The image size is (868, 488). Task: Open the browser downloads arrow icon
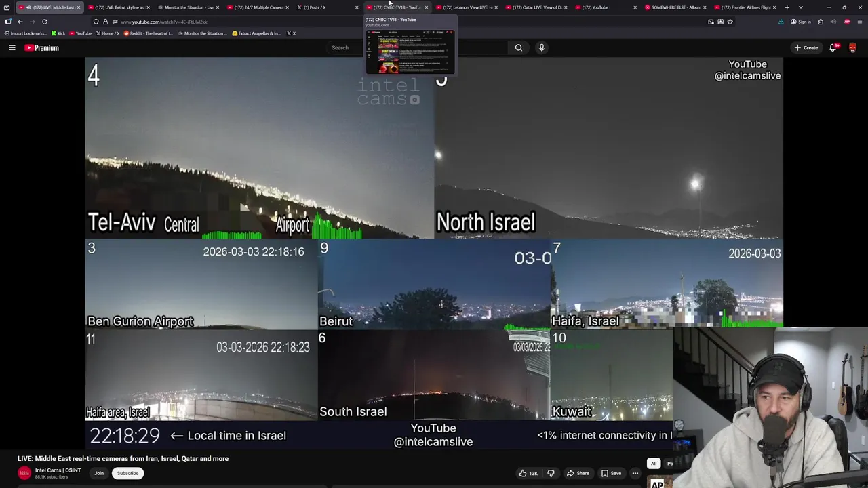(781, 22)
